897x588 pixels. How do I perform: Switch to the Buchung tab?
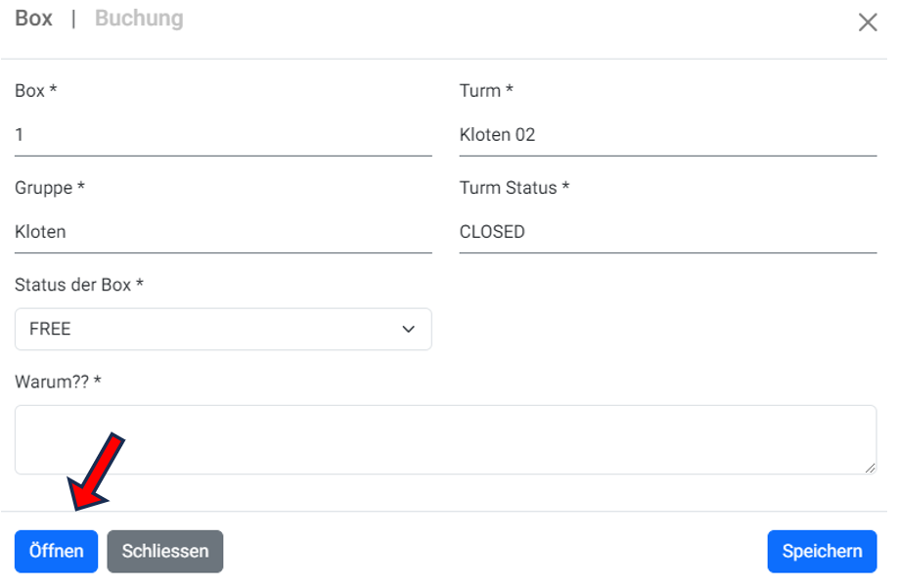point(139,19)
